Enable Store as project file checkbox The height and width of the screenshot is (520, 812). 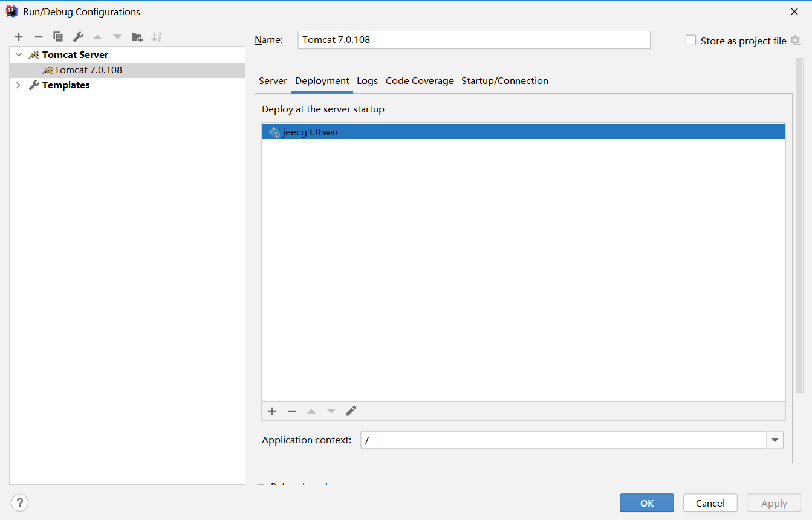[x=690, y=41]
